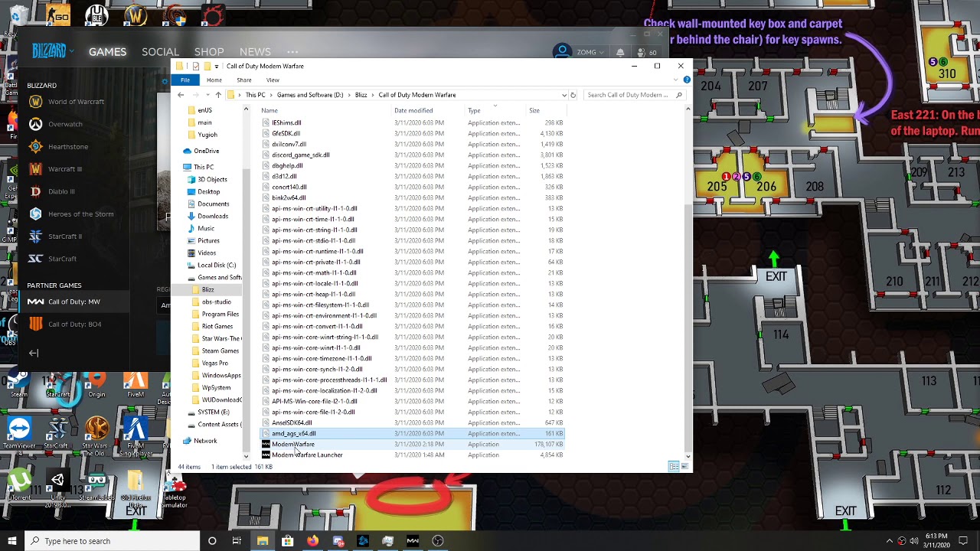Open Blizzard notifications bell
The height and width of the screenshot is (551, 980).
point(620,52)
